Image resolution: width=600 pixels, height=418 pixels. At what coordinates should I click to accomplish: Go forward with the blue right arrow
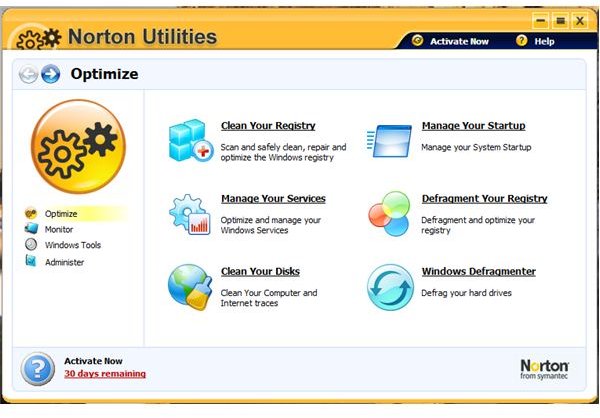tap(51, 74)
